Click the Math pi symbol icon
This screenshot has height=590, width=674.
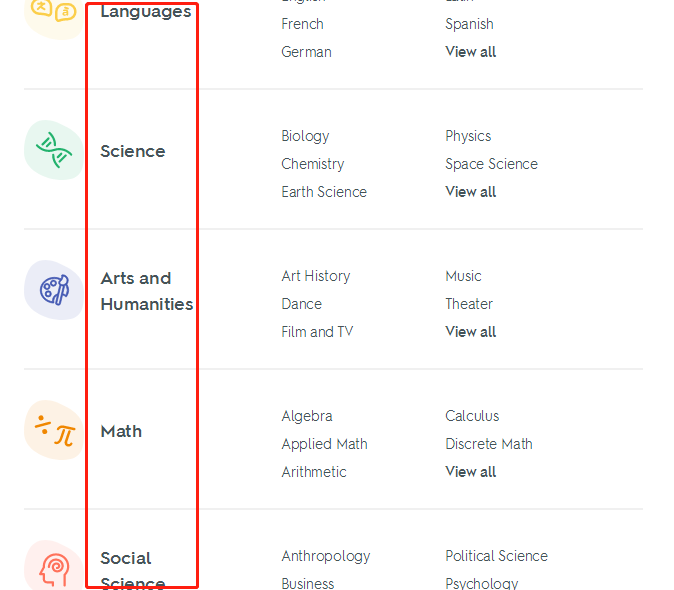[x=54, y=430]
